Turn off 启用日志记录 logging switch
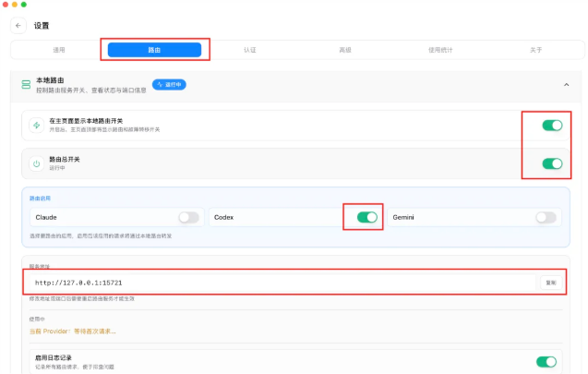This screenshot has width=588, height=374. [546, 362]
